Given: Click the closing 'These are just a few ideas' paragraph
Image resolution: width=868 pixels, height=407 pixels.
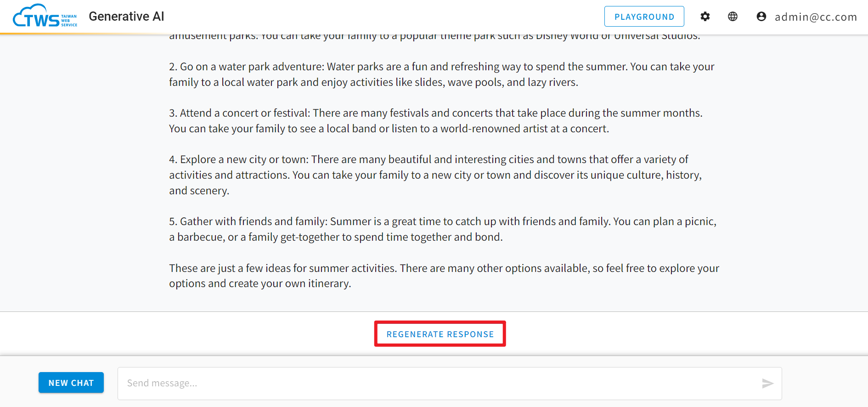Looking at the screenshot, I should 444,276.
